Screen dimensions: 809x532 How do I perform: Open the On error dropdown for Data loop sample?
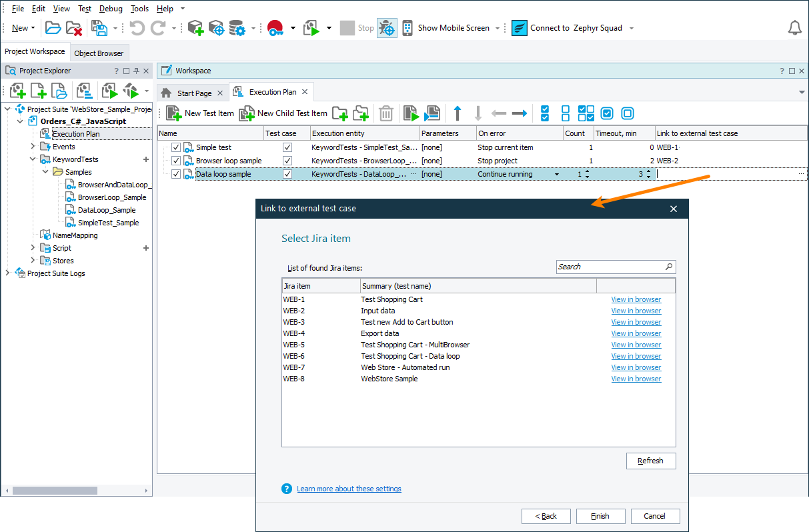(557, 175)
